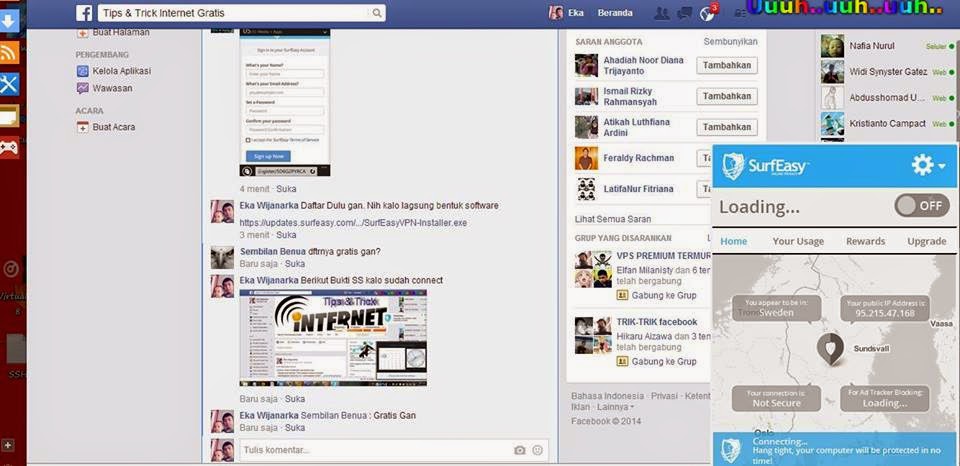
Task: Open chat with Widi Synyster Gatez
Action: tap(887, 72)
